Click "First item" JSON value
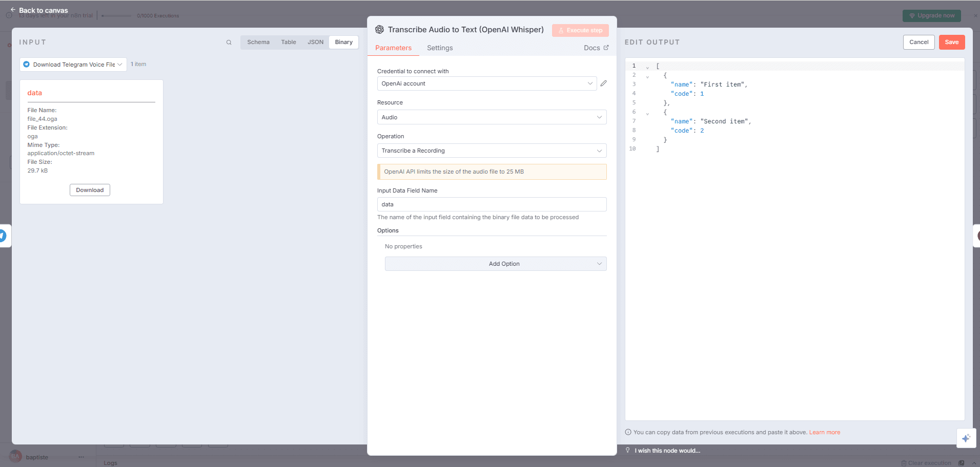 pyautogui.click(x=722, y=84)
